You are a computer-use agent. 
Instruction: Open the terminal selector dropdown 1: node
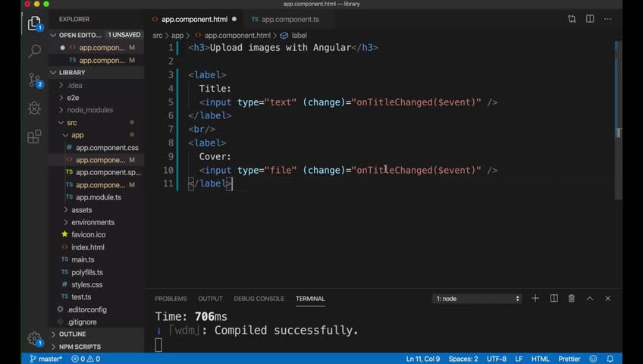[477, 299]
